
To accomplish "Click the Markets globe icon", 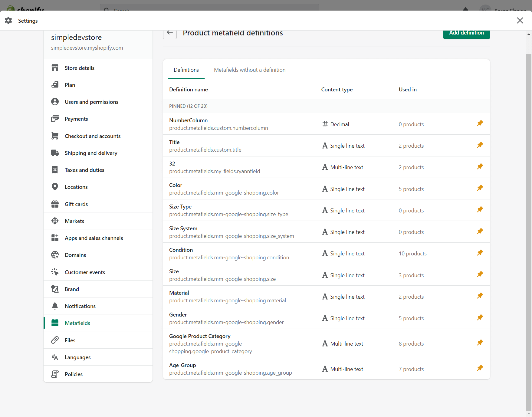I will 55,221.
